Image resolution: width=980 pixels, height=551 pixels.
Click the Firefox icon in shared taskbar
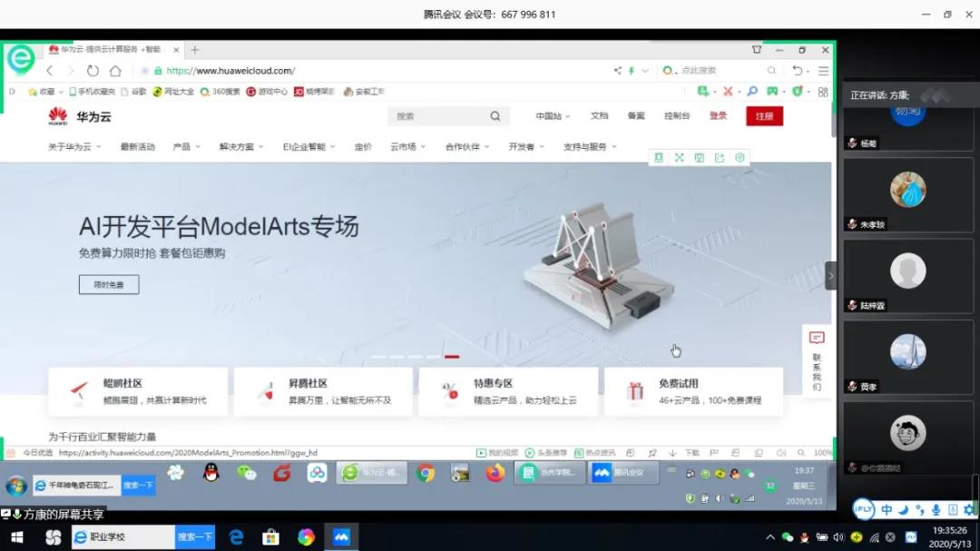coord(495,474)
